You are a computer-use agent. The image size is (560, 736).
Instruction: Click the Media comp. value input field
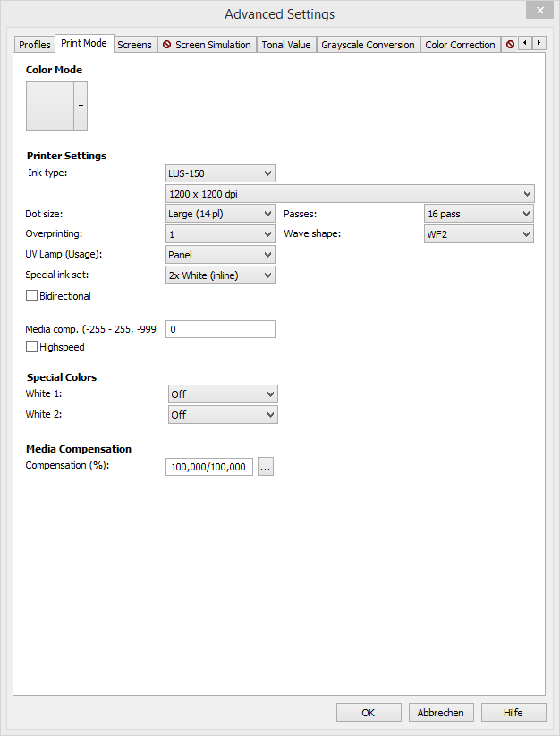220,329
